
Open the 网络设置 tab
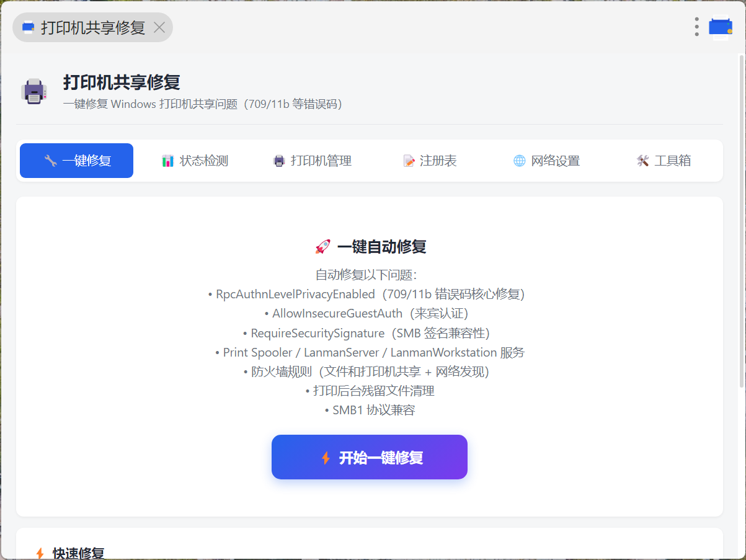(546, 161)
